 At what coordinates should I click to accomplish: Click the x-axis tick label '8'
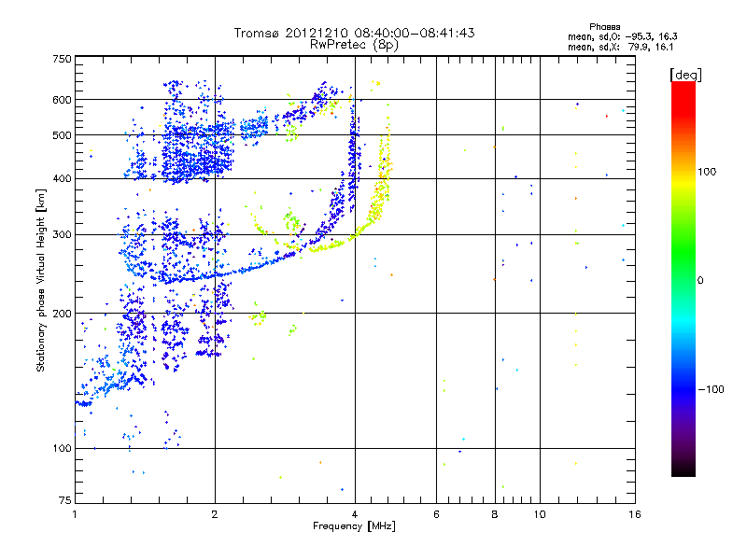coord(495,514)
